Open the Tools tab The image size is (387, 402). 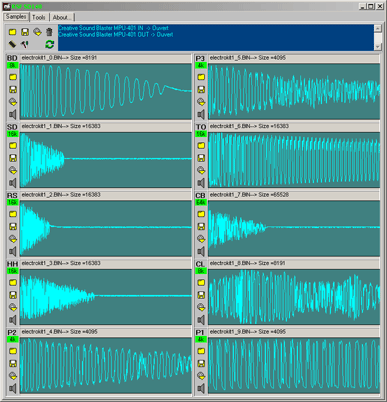click(x=39, y=17)
